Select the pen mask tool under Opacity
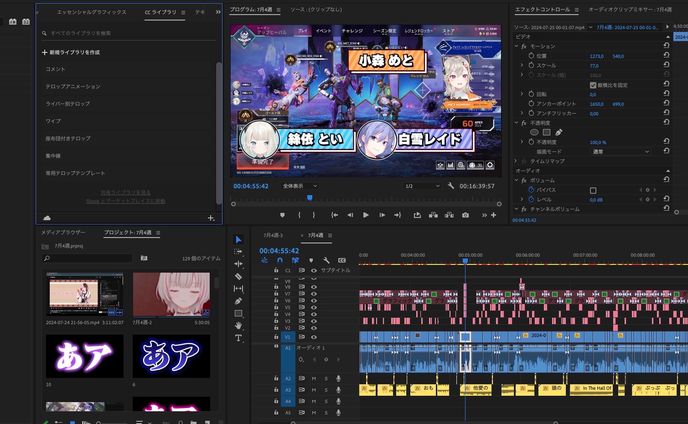Image resolution: width=688 pixels, height=424 pixels. 559,132
